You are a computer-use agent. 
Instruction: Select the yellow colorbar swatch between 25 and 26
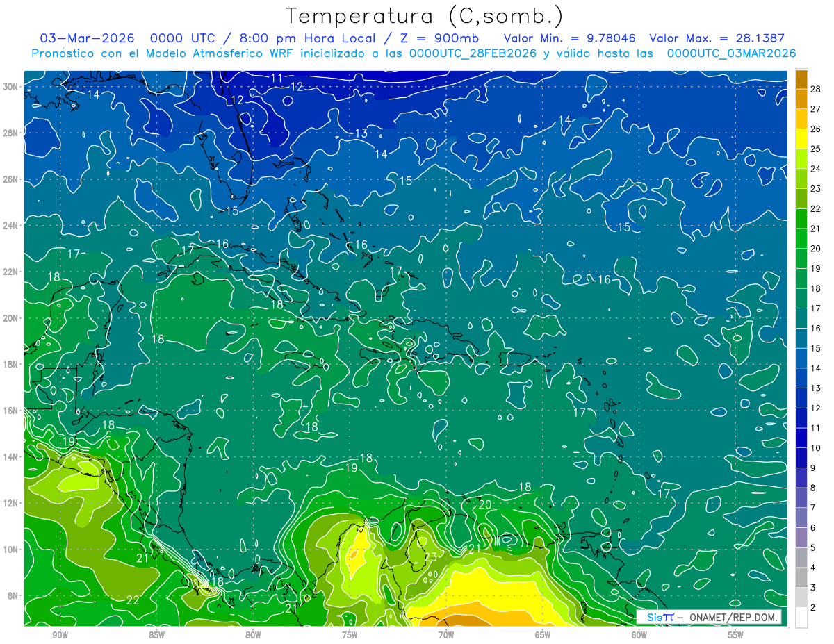pyautogui.click(x=801, y=139)
